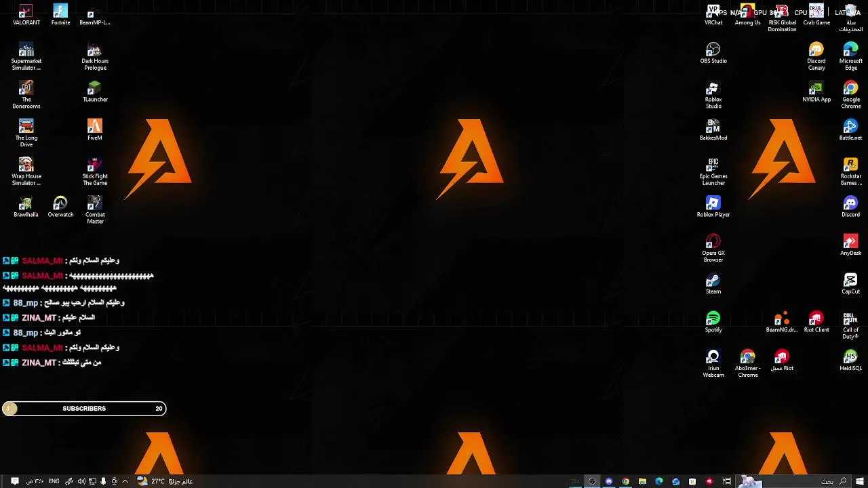Image resolution: width=868 pixels, height=488 pixels.
Task: Click RISK Global Domination icon
Action: (782, 18)
